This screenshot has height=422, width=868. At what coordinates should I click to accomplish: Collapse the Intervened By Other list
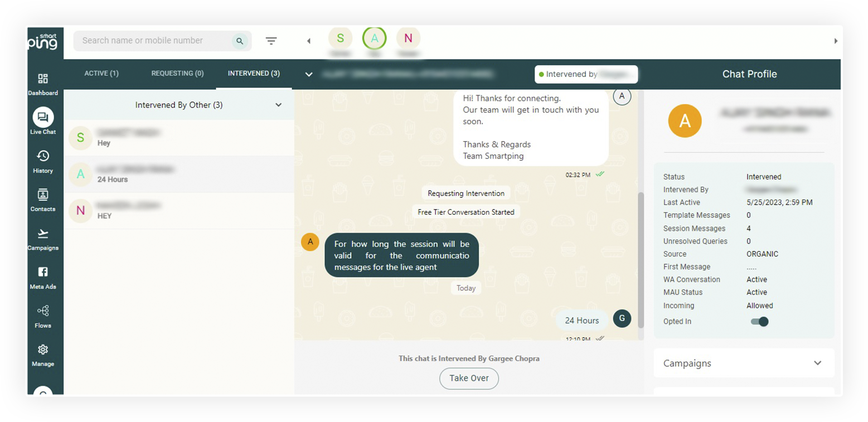(278, 105)
